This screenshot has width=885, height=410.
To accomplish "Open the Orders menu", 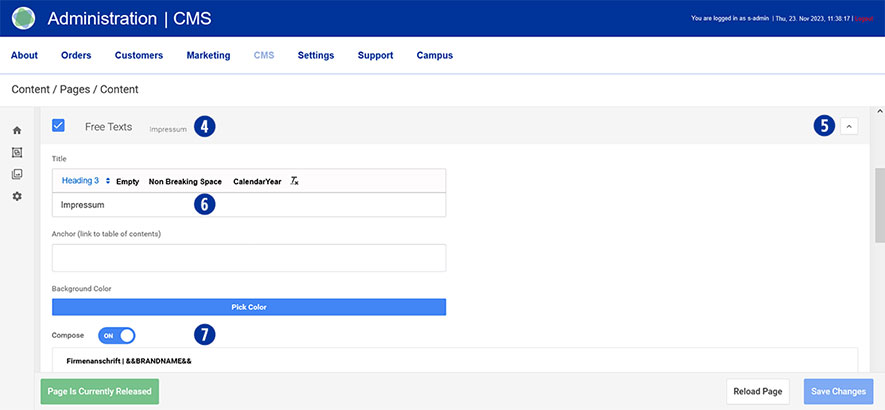I will (x=76, y=56).
